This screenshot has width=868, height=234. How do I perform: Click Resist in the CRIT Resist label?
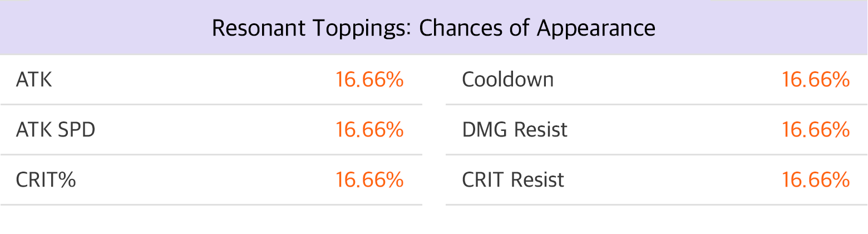[537, 181]
